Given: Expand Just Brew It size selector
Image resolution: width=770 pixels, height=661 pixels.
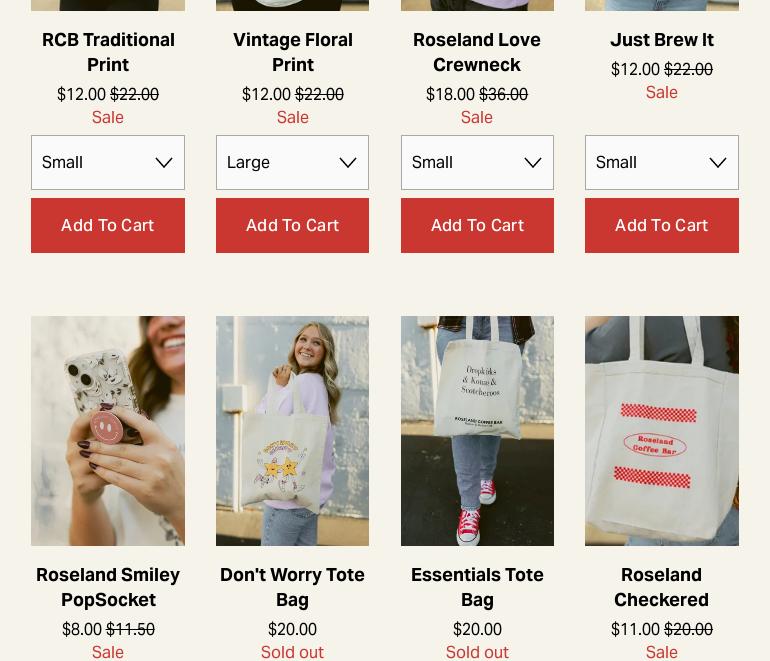Looking at the screenshot, I should point(661,163).
